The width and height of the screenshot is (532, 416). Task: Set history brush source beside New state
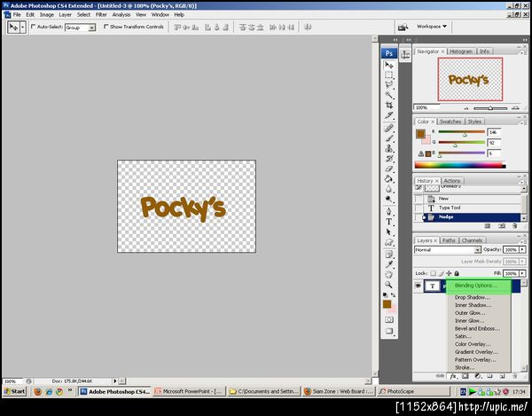[x=419, y=199]
